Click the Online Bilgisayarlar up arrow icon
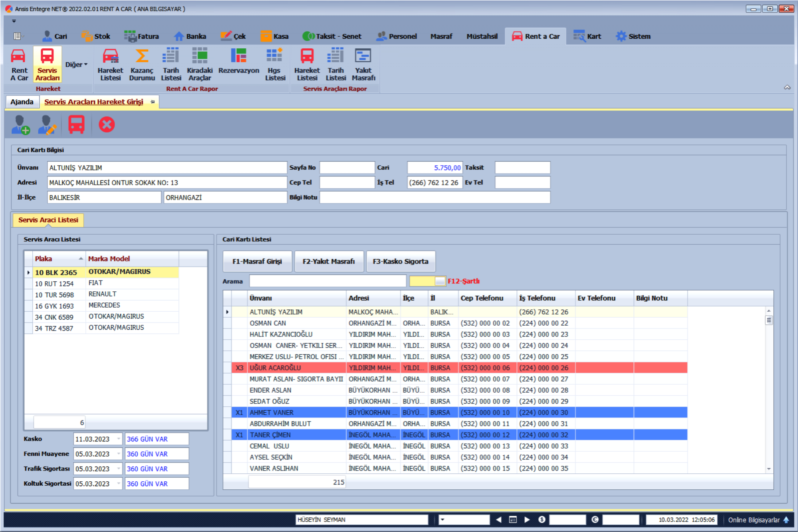 coord(786,520)
